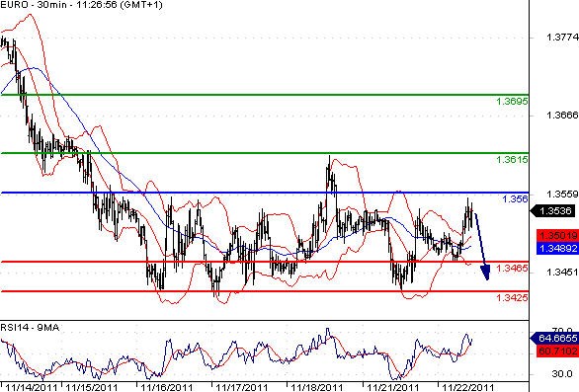Screen dimensions: 579x392
Task: Click the red 1.35019 indicator value tag
Action: [557, 235]
